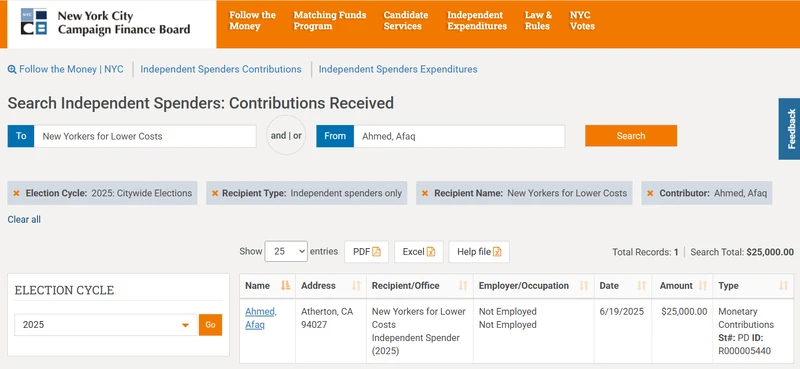Sort table by Amount column arrows
800x369 pixels.
tap(703, 286)
